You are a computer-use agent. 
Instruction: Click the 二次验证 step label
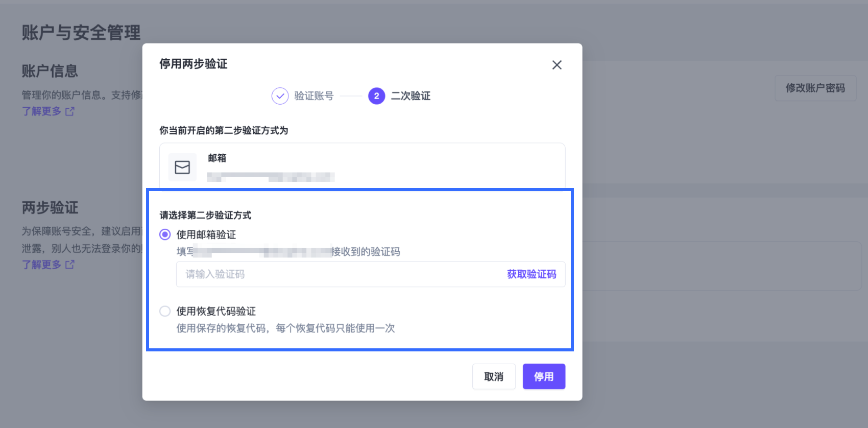click(411, 96)
